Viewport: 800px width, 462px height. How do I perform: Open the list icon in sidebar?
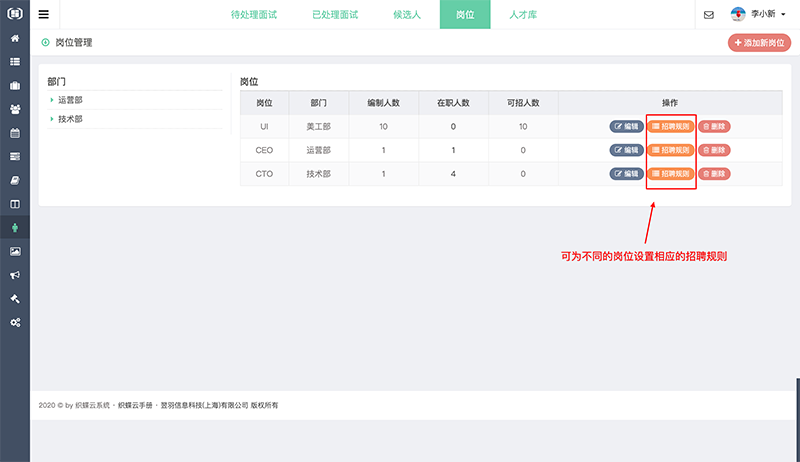coord(15,62)
